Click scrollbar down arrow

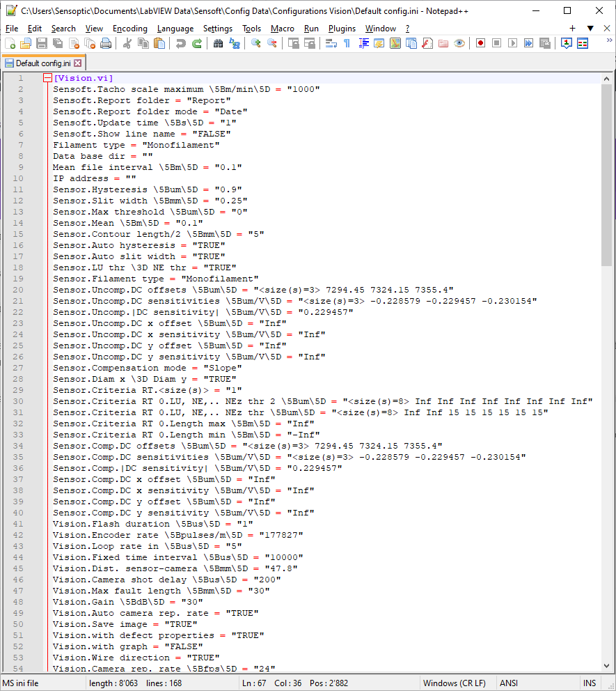coord(606,666)
